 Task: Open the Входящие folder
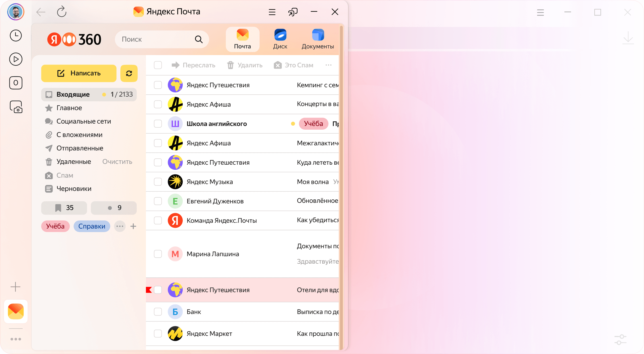pyautogui.click(x=89, y=94)
